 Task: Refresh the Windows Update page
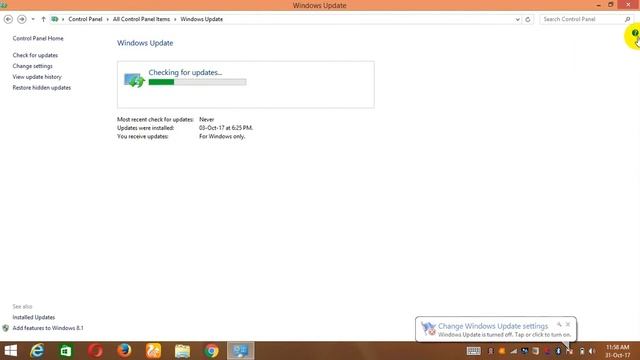(x=528, y=19)
